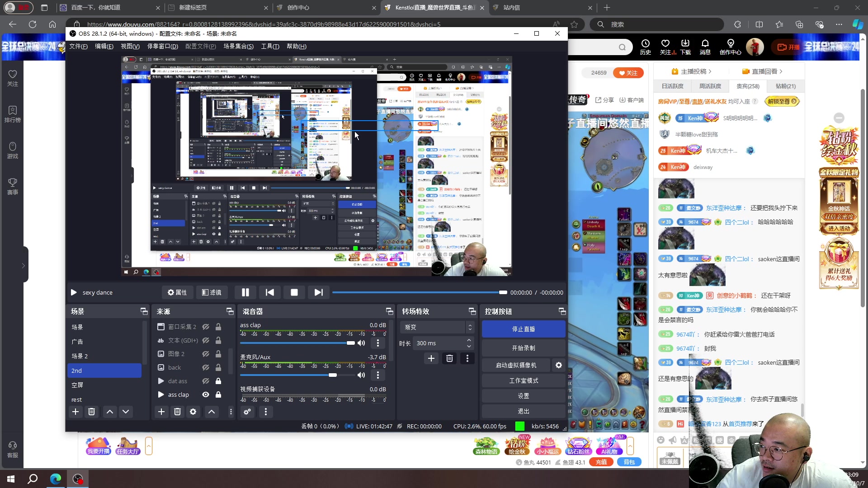This screenshot has height=488, width=868.
Task: Remove selected source with trash icon
Action: coord(177,412)
